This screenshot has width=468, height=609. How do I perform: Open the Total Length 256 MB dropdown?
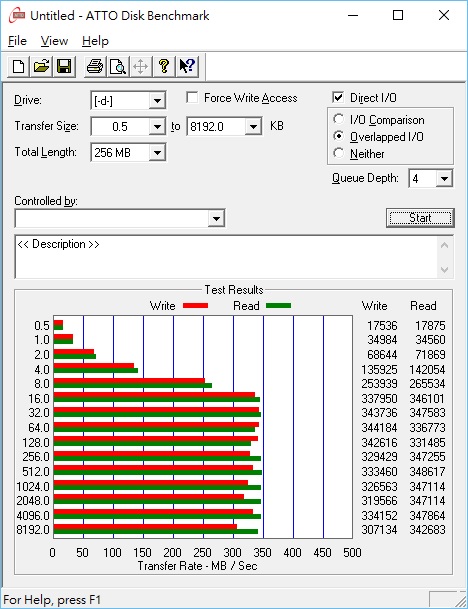coord(157,153)
